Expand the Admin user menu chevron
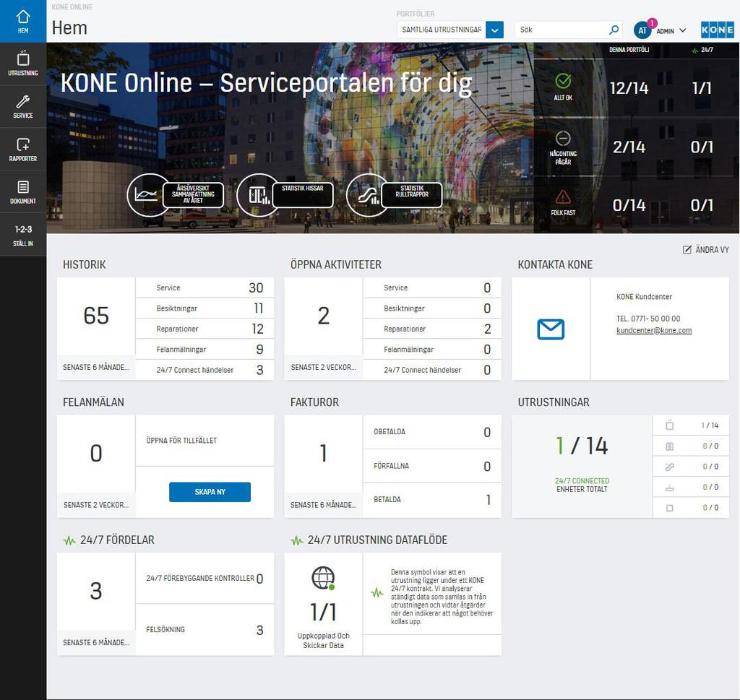 tap(682, 30)
